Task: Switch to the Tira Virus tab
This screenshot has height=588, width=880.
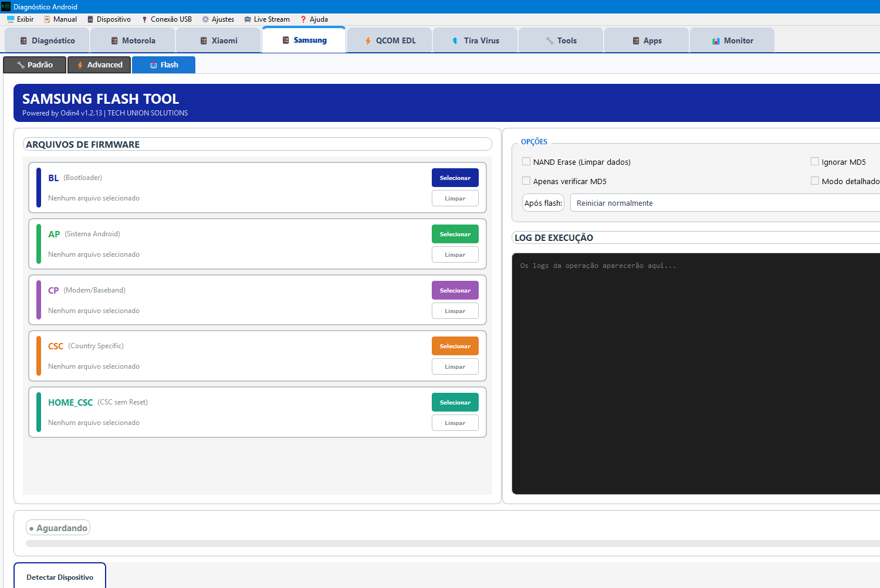Action: pyautogui.click(x=475, y=40)
